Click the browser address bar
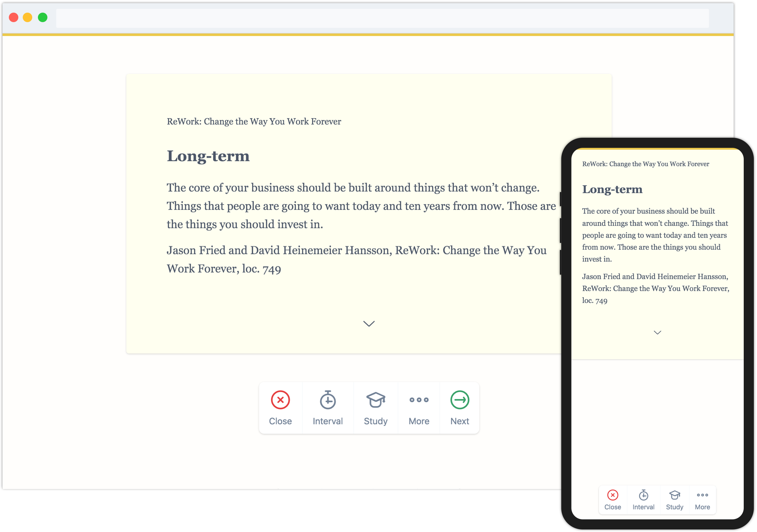 click(x=383, y=18)
